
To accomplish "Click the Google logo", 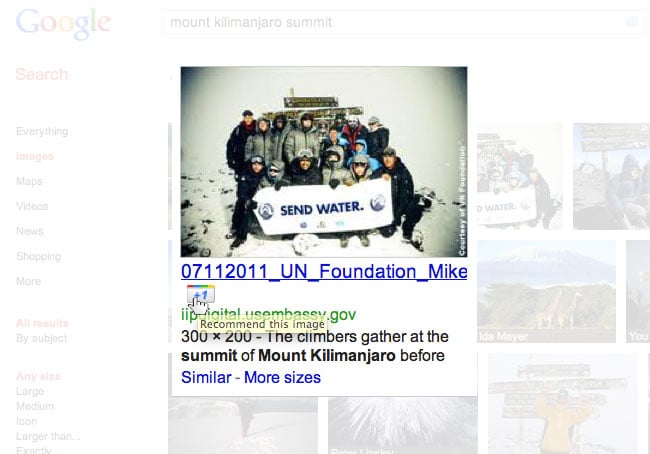I will point(63,24).
